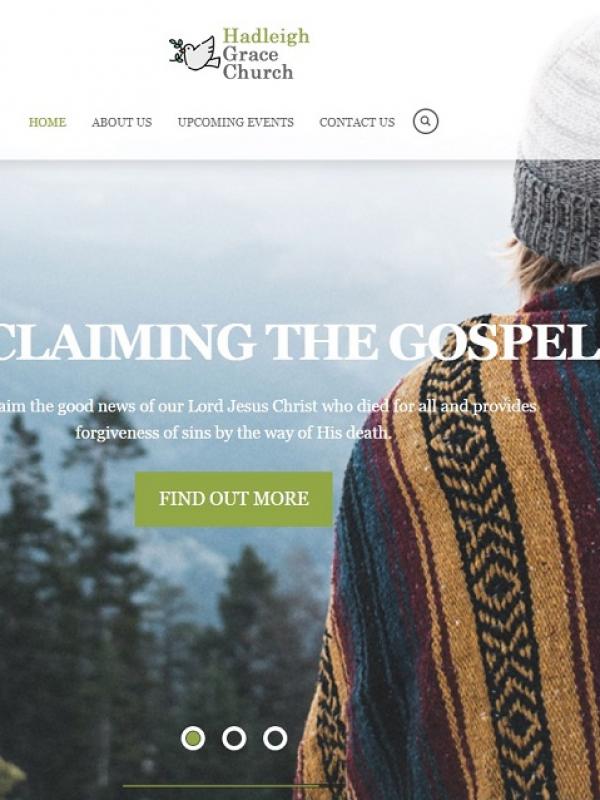Screen dimensions: 600x800
Task: View the Upcoming Events menu item
Action: click(x=235, y=122)
